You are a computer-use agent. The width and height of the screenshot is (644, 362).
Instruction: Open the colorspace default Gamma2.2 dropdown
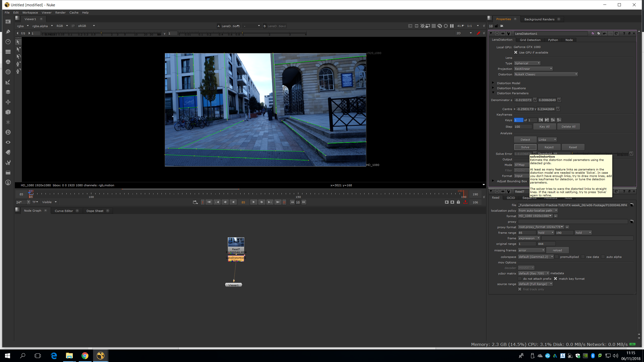[536, 257]
